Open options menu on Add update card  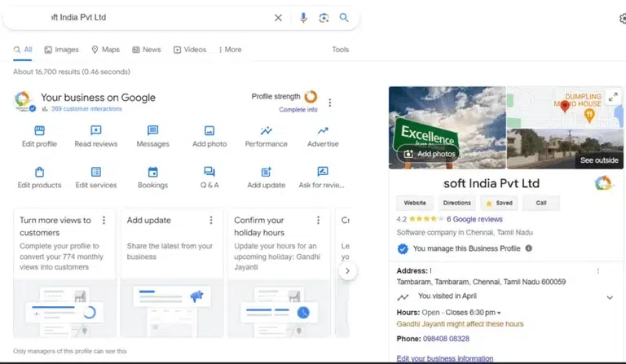click(x=211, y=220)
